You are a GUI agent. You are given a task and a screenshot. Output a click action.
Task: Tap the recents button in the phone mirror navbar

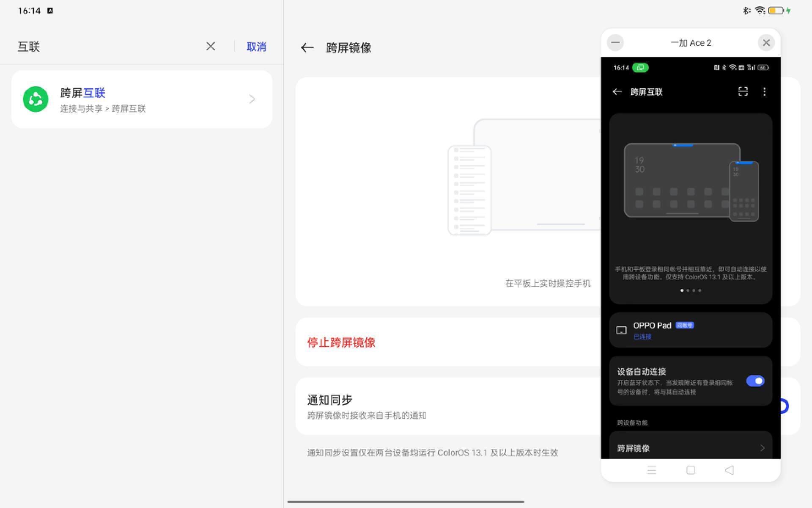click(652, 470)
